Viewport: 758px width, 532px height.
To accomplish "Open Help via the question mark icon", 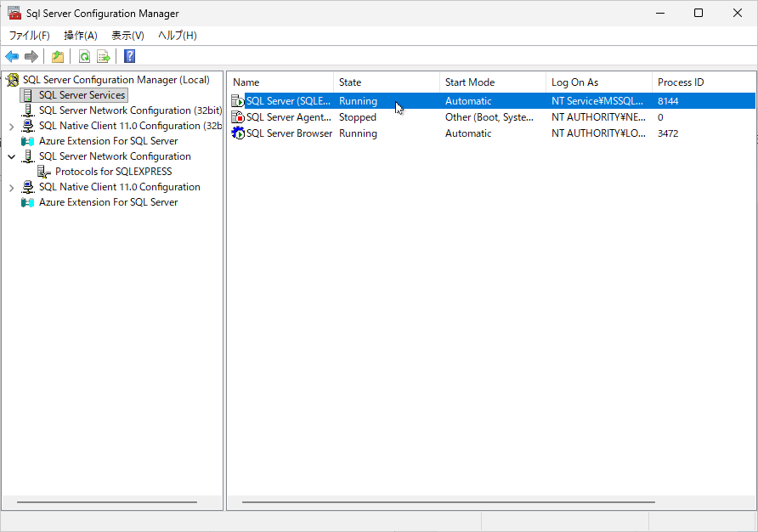I will tap(129, 57).
